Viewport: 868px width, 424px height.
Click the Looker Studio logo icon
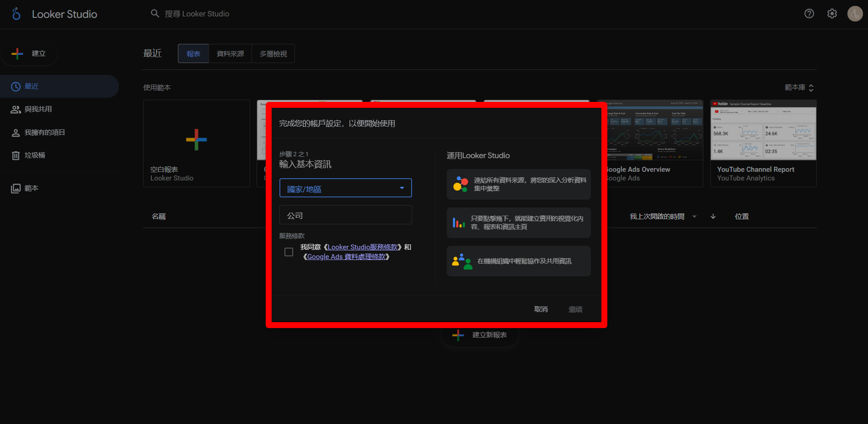(16, 14)
